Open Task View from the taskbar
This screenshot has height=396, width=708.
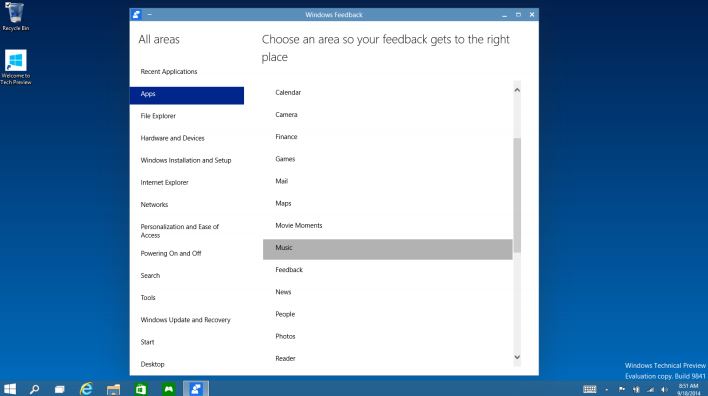click(x=60, y=389)
